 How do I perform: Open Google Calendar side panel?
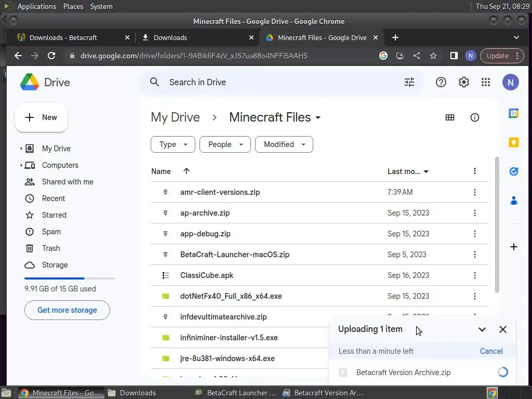[513, 113]
